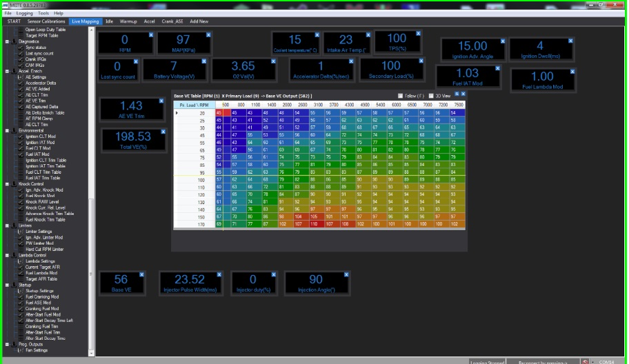Close the Ignition Adv. Angle gauge
The width and height of the screenshot is (629, 364).
click(x=501, y=41)
